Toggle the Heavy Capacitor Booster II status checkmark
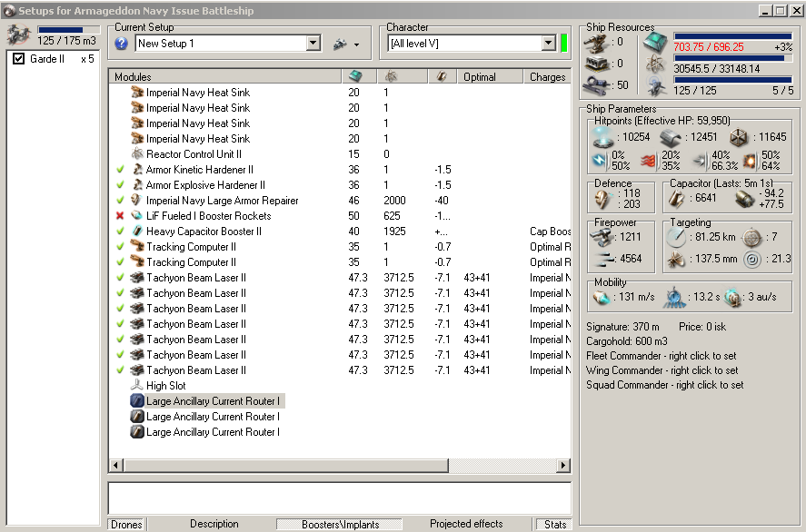The image size is (806, 532). [x=120, y=232]
